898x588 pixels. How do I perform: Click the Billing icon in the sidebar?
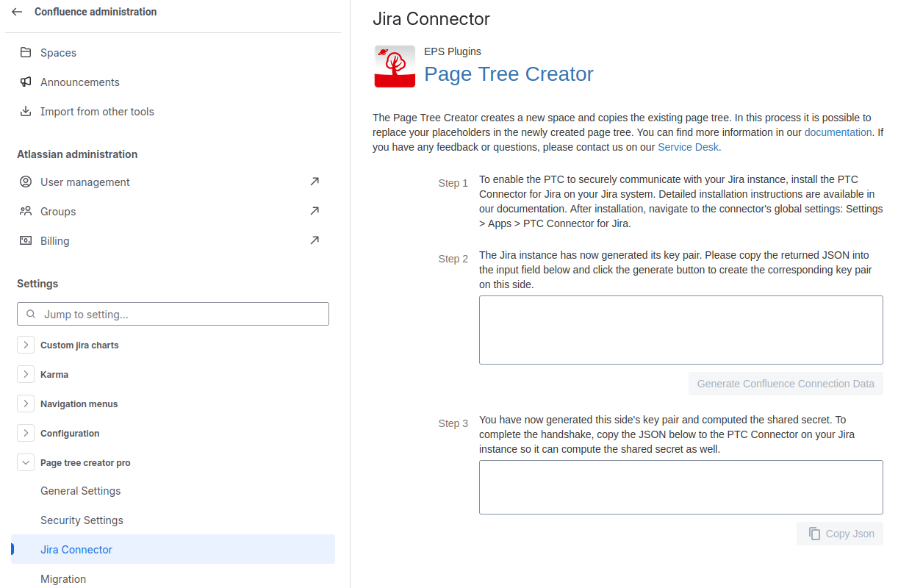tap(26, 241)
